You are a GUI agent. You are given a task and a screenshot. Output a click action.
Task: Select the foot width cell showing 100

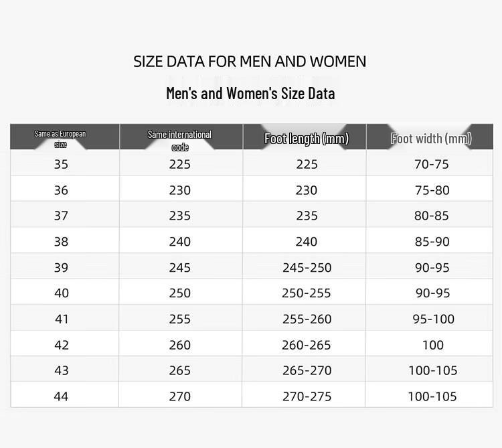pyautogui.click(x=433, y=345)
